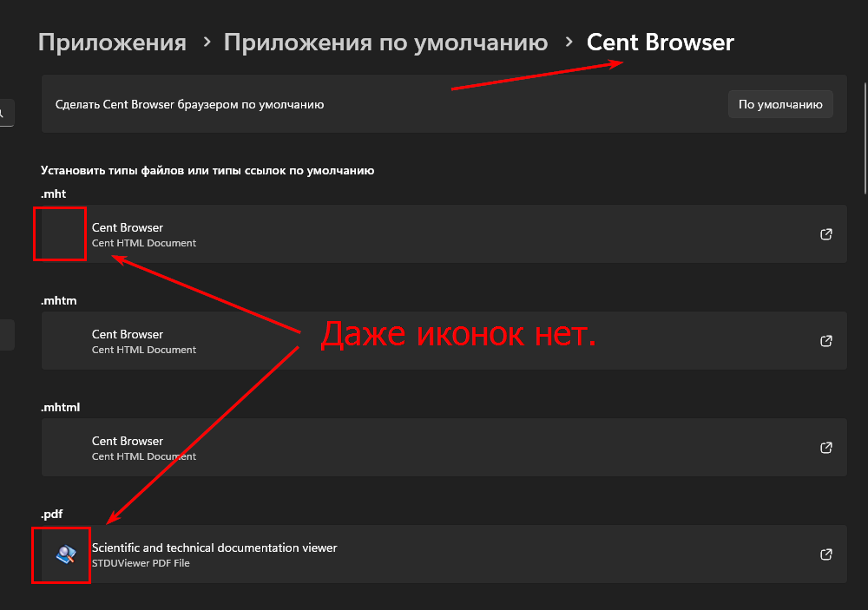The height and width of the screenshot is (610, 868).
Task: Select Cent Browser entry under .mht
Action: coord(444,234)
